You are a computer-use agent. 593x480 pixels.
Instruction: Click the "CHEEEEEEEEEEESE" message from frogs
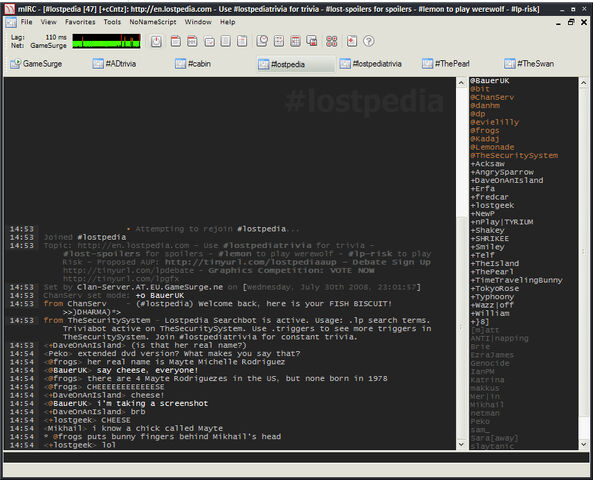pos(125,387)
